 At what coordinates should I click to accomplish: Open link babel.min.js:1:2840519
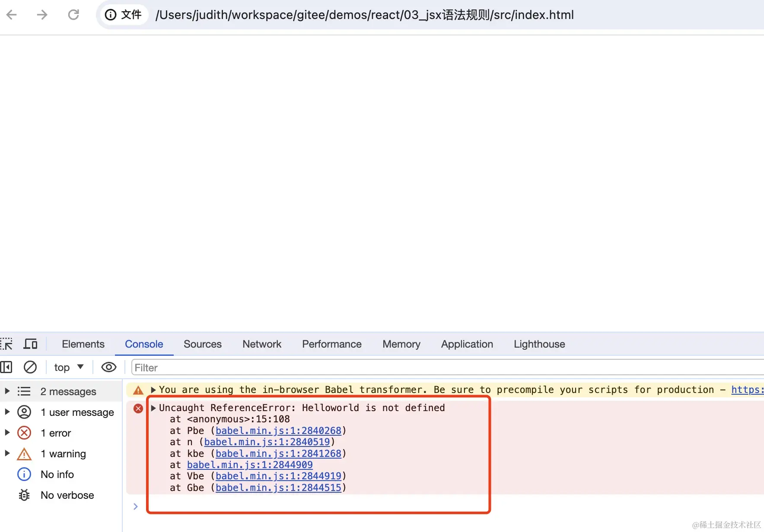pos(267,442)
